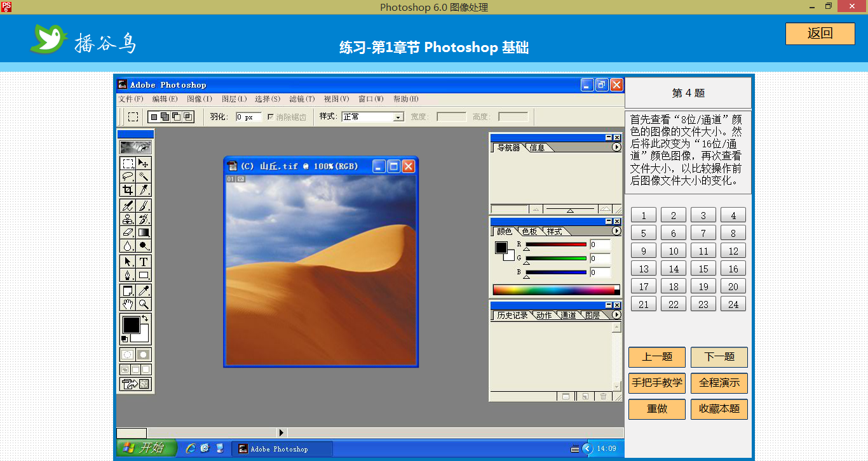Enable Intersect with Selection mode
868x461 pixels.
tap(187, 117)
